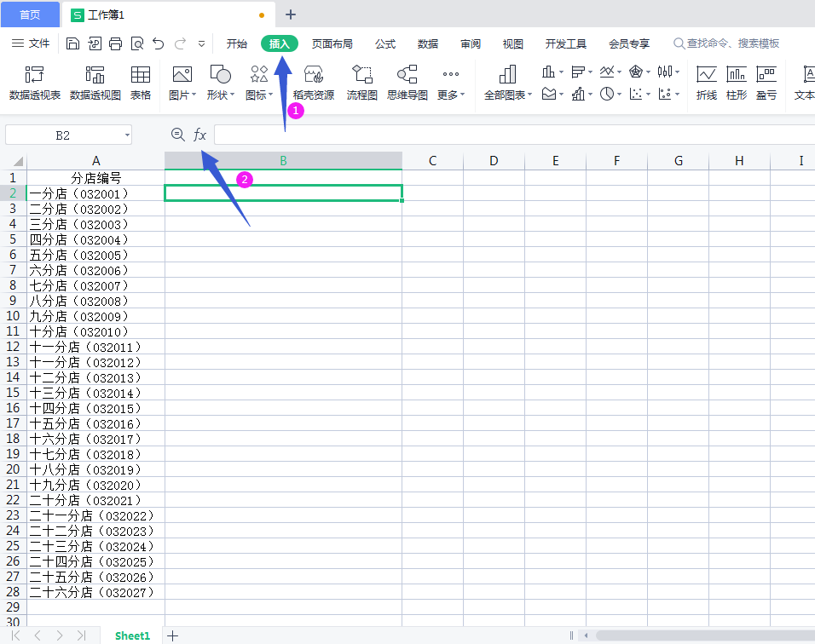Open 稻壳资源 resources
The image size is (815, 644).
[x=314, y=83]
